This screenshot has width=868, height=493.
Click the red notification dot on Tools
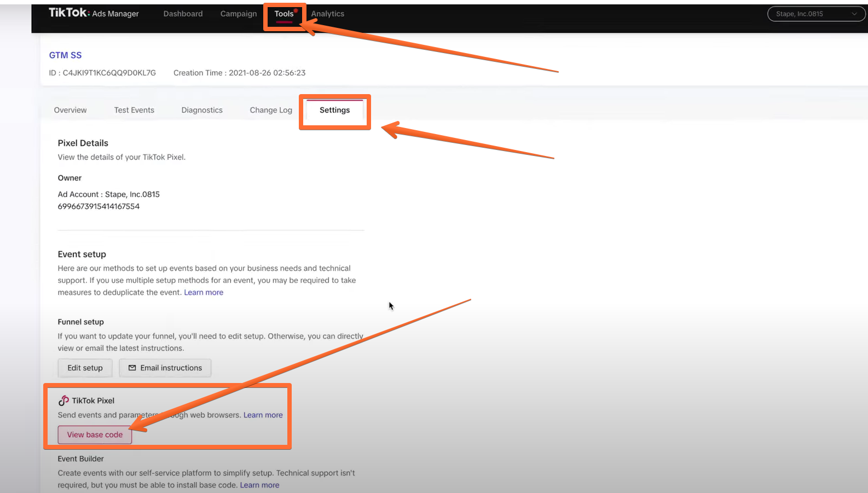click(x=296, y=10)
